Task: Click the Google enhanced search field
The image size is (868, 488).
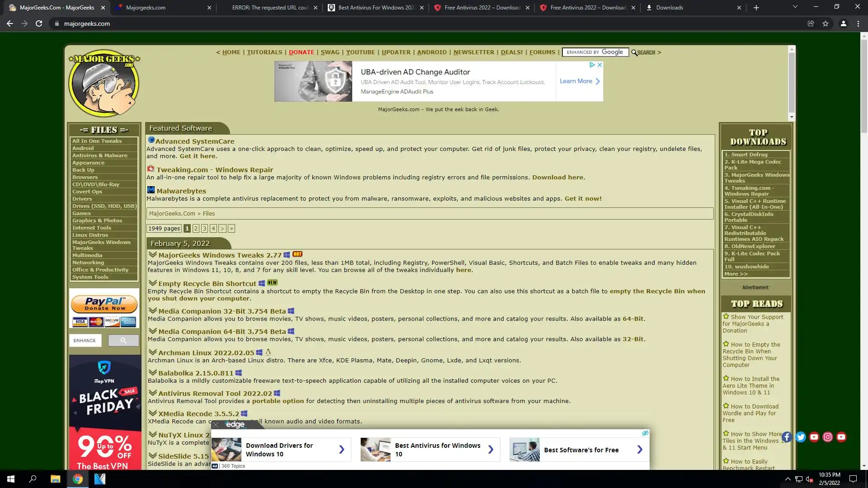Action: coord(595,52)
